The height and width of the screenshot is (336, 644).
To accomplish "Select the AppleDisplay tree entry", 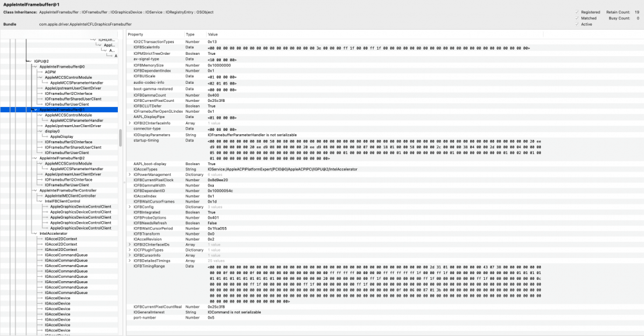I will 62,137.
